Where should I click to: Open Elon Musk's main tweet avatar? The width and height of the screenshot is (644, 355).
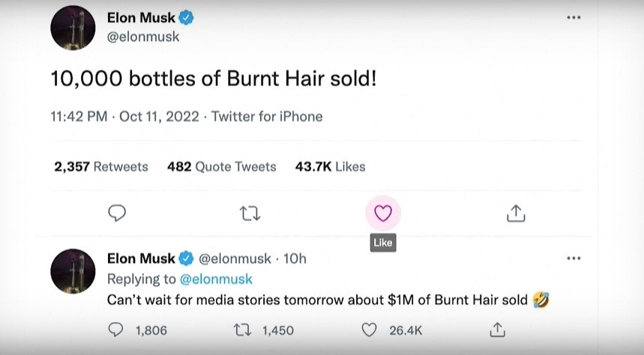tap(73, 28)
